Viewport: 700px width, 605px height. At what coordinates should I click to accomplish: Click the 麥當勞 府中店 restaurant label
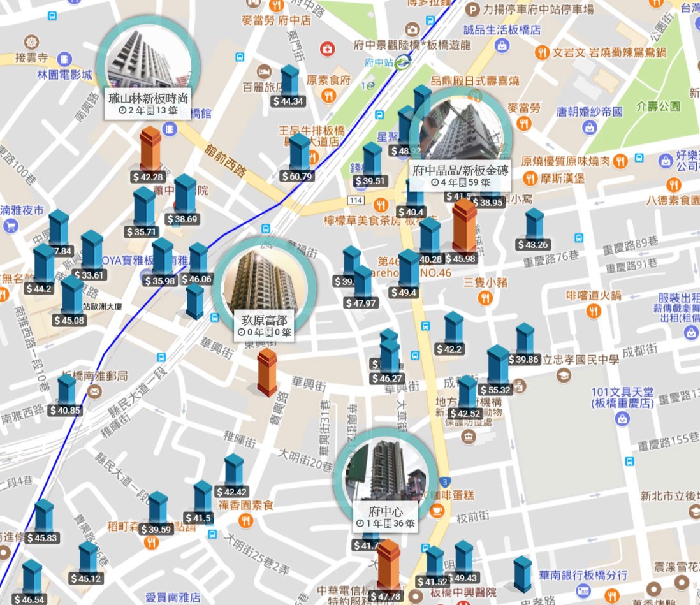[276, 20]
